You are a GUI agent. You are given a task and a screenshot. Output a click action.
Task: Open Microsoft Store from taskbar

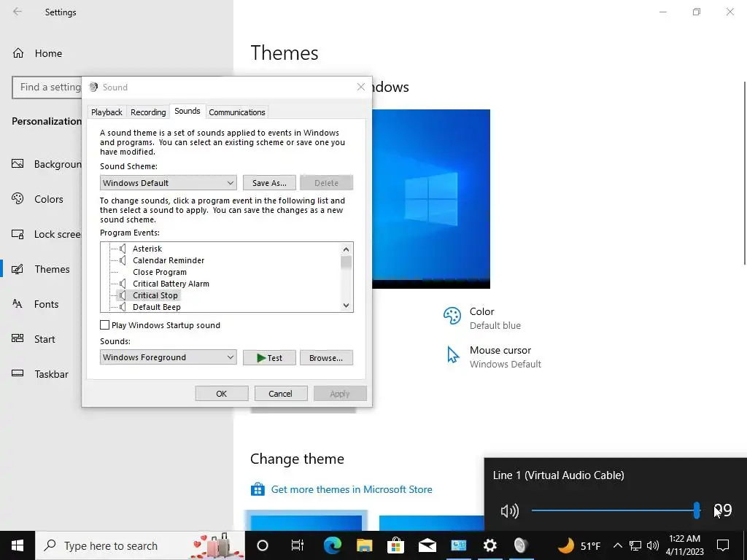click(395, 545)
